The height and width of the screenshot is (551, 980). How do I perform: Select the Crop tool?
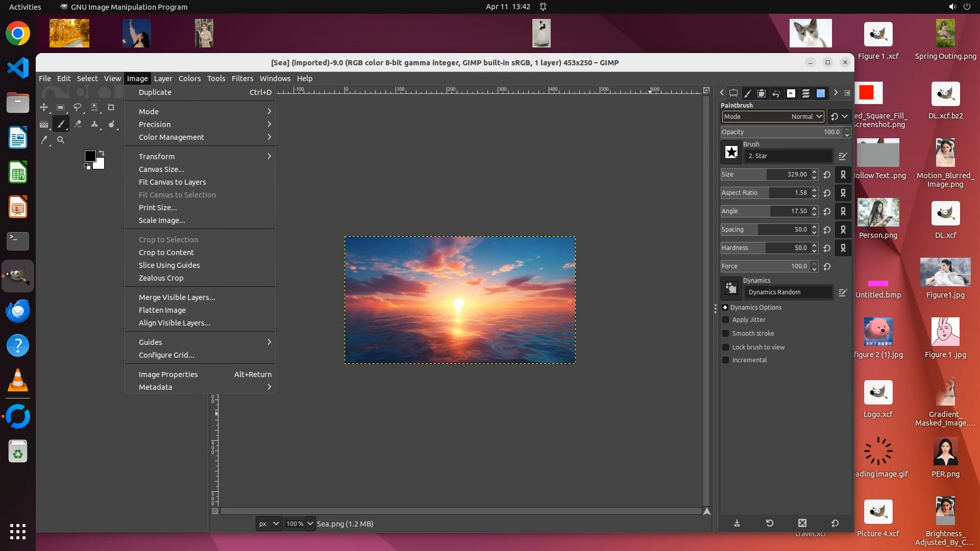click(x=111, y=107)
